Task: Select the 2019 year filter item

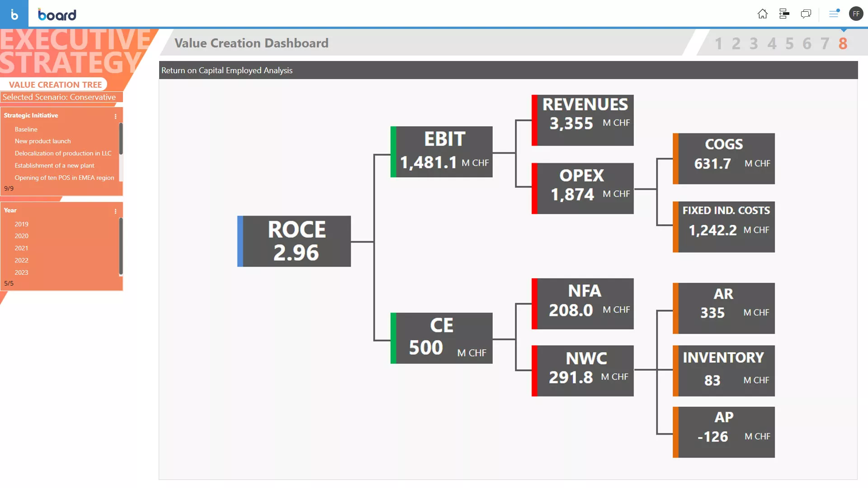Action: [x=21, y=224]
